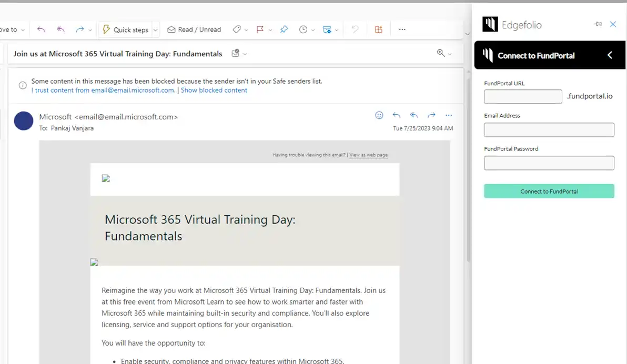Screen dimensions: 627x364
Task: Click the Zoom magnifier icon
Action: pyautogui.click(x=441, y=53)
